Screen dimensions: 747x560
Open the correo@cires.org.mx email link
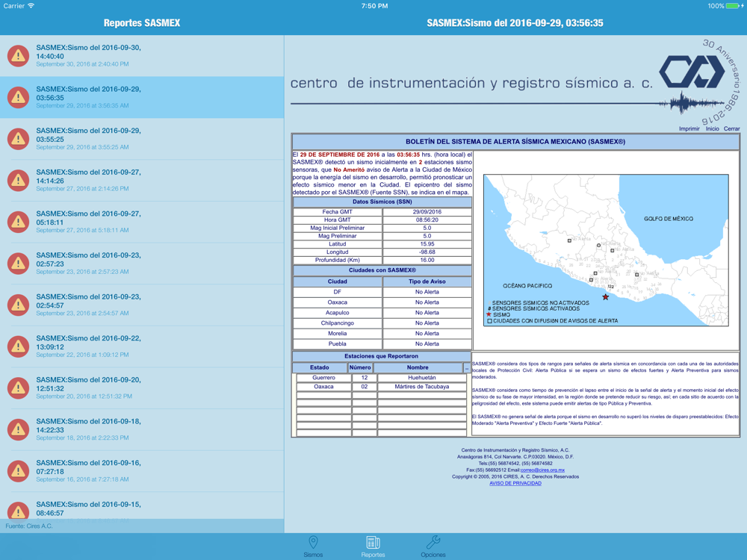click(x=542, y=470)
